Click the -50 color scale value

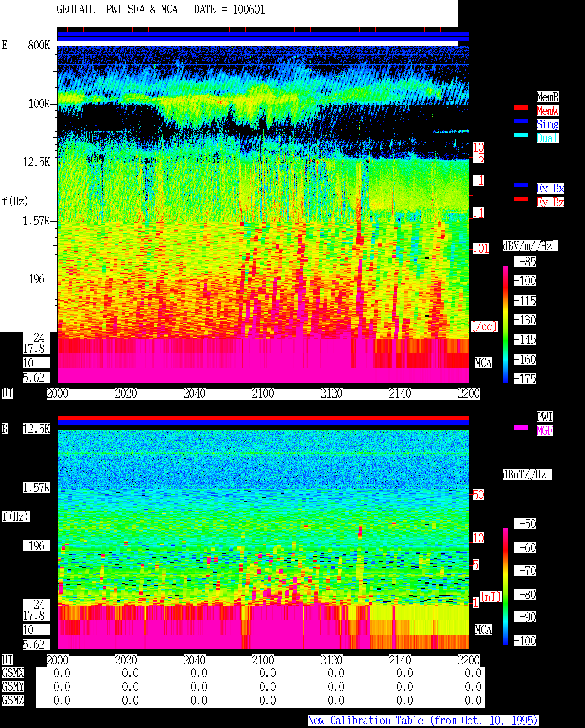pos(525,524)
